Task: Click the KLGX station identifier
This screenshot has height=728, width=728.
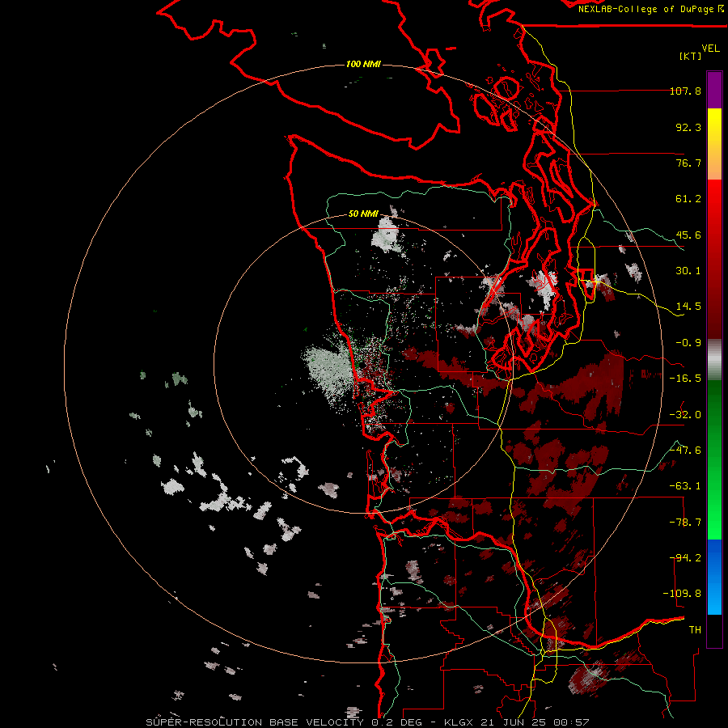Action: pyautogui.click(x=459, y=722)
